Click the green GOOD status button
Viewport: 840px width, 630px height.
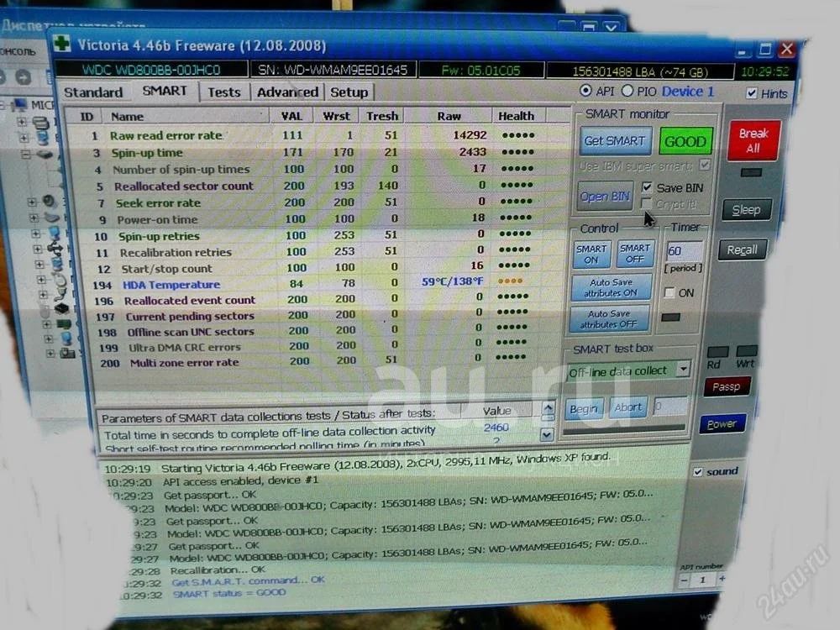tap(685, 142)
